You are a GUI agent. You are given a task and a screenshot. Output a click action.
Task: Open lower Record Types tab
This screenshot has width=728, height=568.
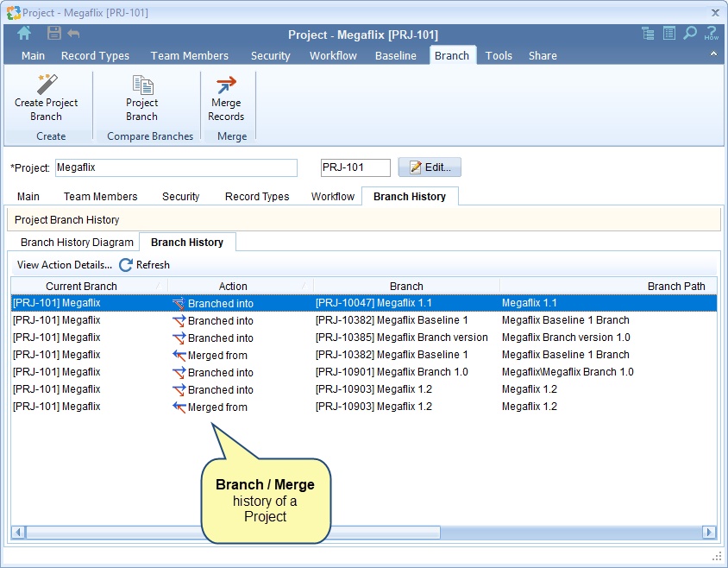pyautogui.click(x=257, y=197)
